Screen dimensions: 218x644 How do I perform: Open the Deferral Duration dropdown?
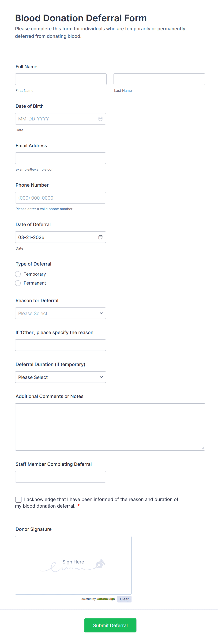(x=60, y=377)
